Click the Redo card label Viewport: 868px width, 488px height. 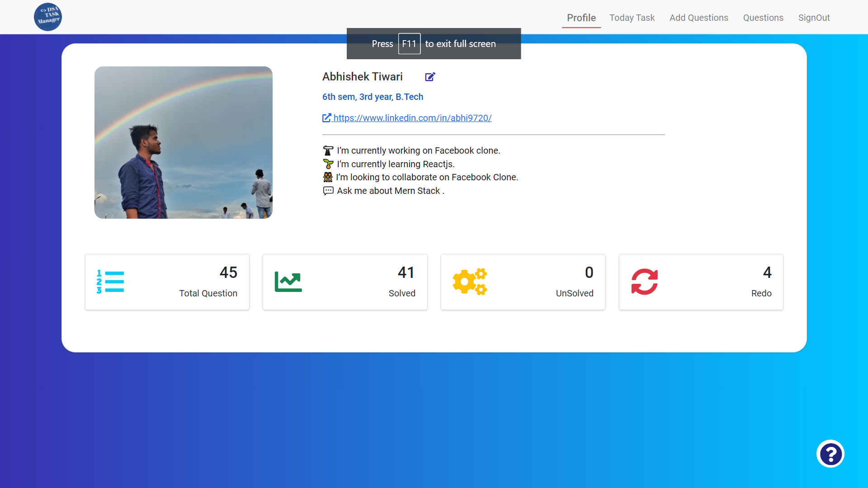click(x=761, y=293)
